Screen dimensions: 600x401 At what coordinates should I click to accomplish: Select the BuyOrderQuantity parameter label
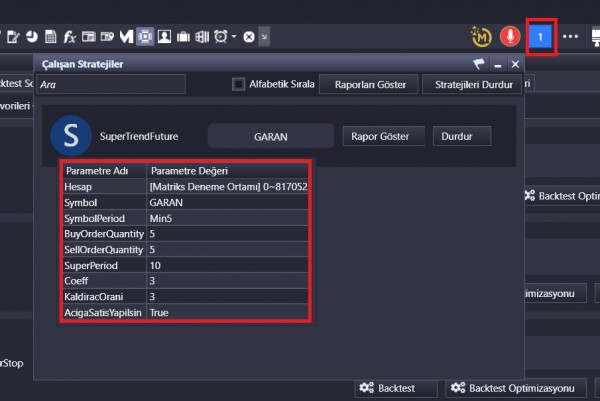pyautogui.click(x=104, y=234)
